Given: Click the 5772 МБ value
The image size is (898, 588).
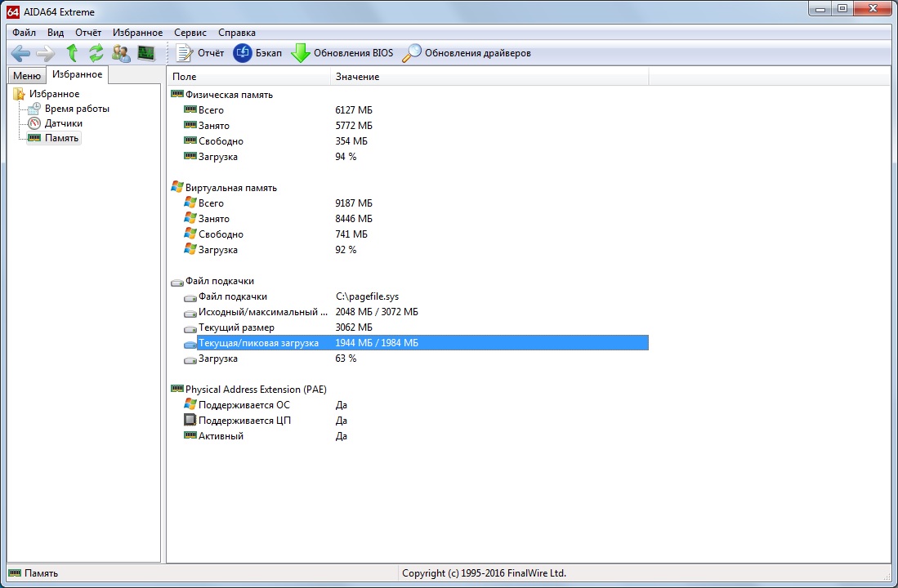Looking at the screenshot, I should pyautogui.click(x=353, y=126).
